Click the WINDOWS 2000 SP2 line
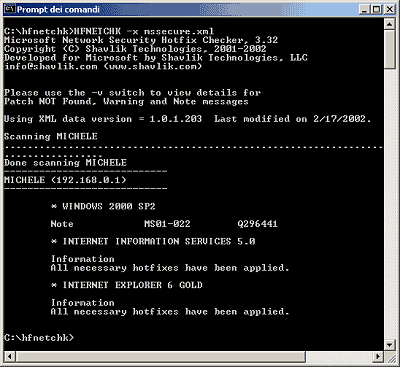Viewport: 400px width, 367px height. coord(103,206)
